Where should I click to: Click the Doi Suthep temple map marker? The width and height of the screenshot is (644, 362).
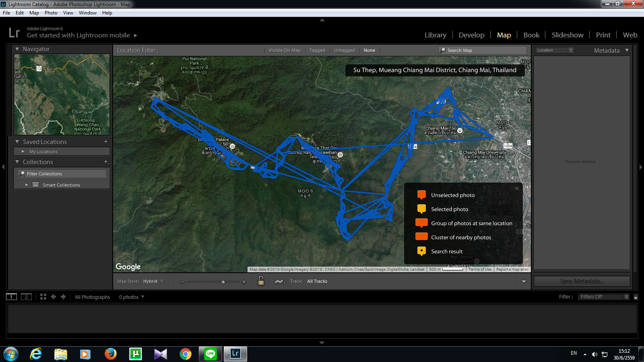pos(340,154)
